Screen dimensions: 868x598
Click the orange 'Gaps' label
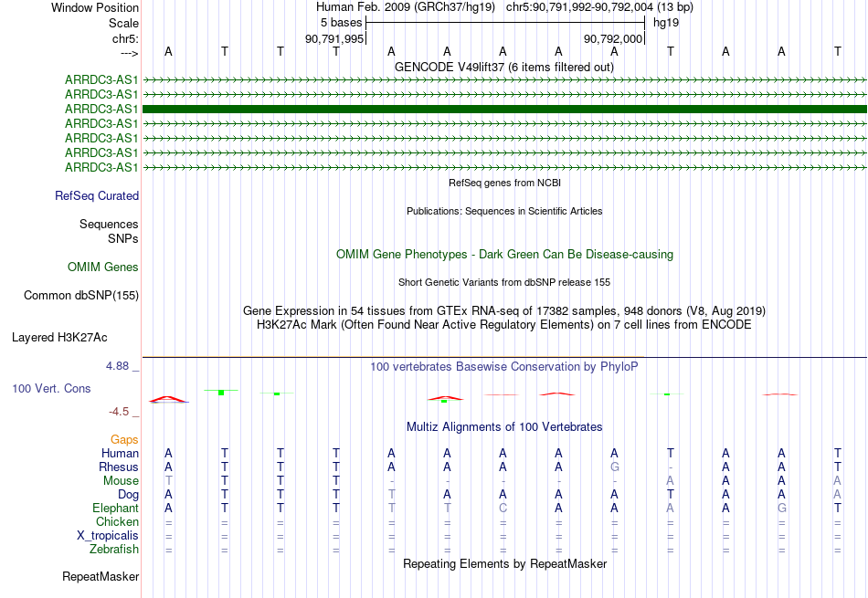[124, 439]
